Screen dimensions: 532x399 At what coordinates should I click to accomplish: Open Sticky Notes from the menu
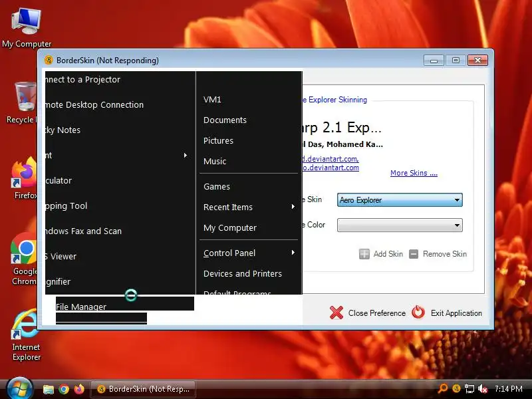click(120, 130)
